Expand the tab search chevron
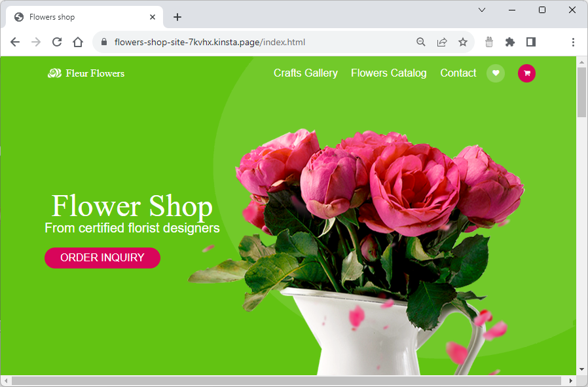This screenshot has height=387, width=588. click(482, 10)
